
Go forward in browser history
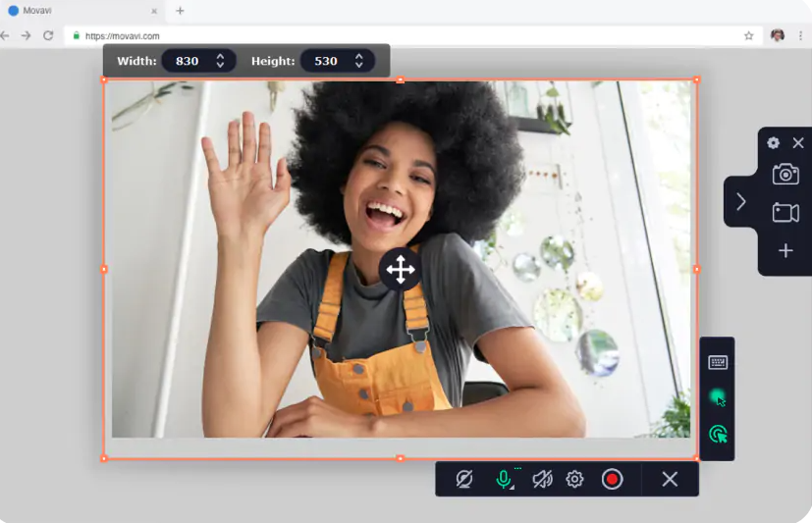pos(26,35)
